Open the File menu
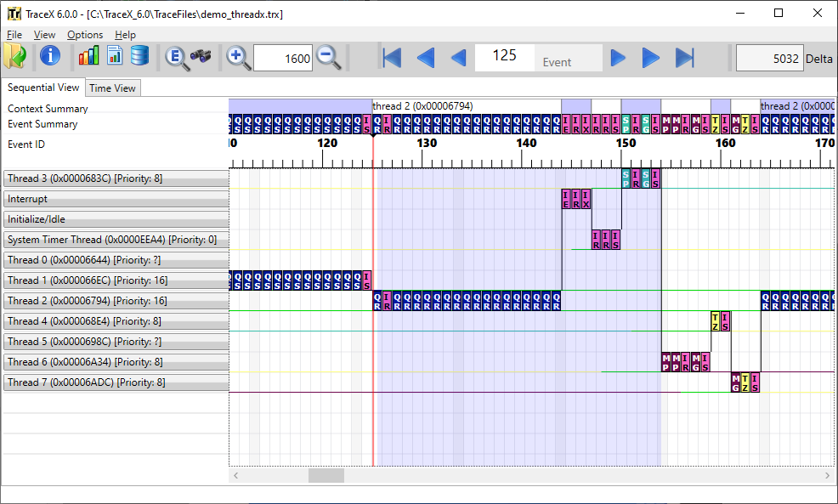Viewport: 838px width, 504px height. point(14,35)
